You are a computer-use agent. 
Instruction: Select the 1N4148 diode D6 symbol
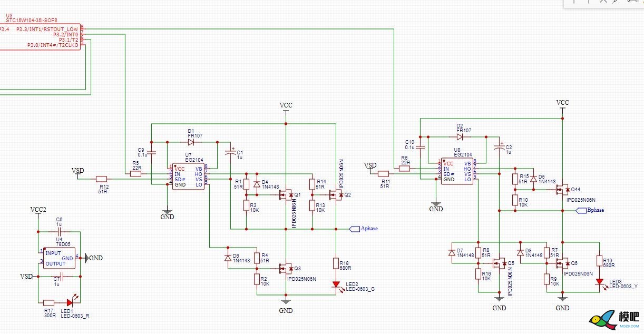pos(228,258)
